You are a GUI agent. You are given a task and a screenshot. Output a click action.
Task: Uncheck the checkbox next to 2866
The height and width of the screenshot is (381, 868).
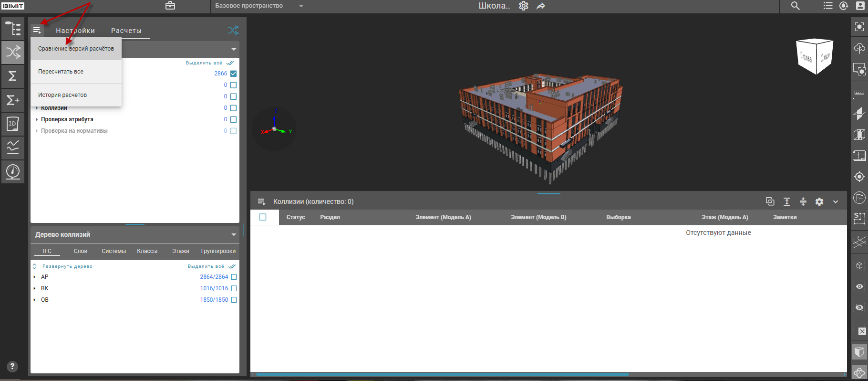[234, 74]
